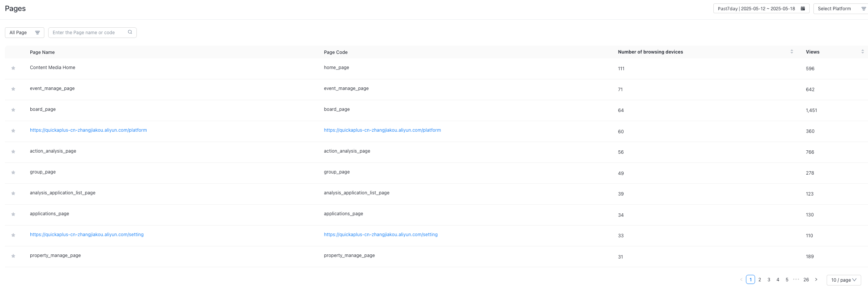Screen dimensions: 868x287
Task: Select home_page page code
Action: tap(337, 68)
